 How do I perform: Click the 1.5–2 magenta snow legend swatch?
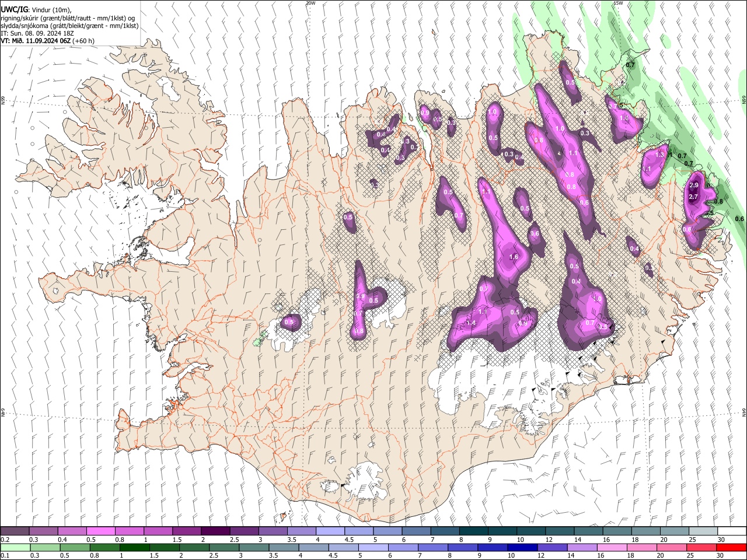(x=187, y=531)
